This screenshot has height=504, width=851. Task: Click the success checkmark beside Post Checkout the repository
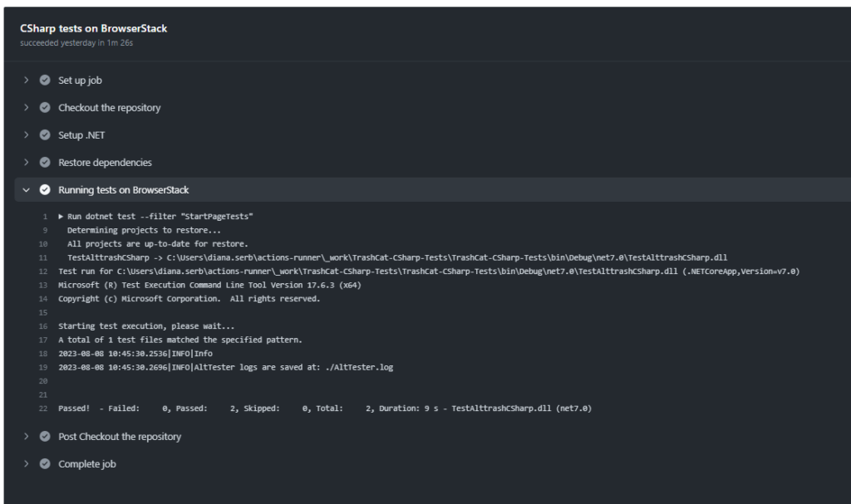coord(45,436)
